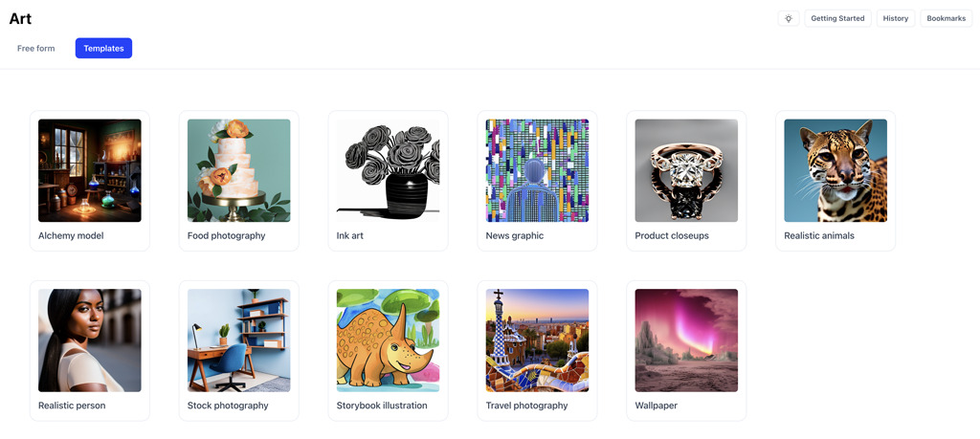Click the Storybook illustration label text
The height and width of the screenshot is (439, 980).
click(382, 406)
